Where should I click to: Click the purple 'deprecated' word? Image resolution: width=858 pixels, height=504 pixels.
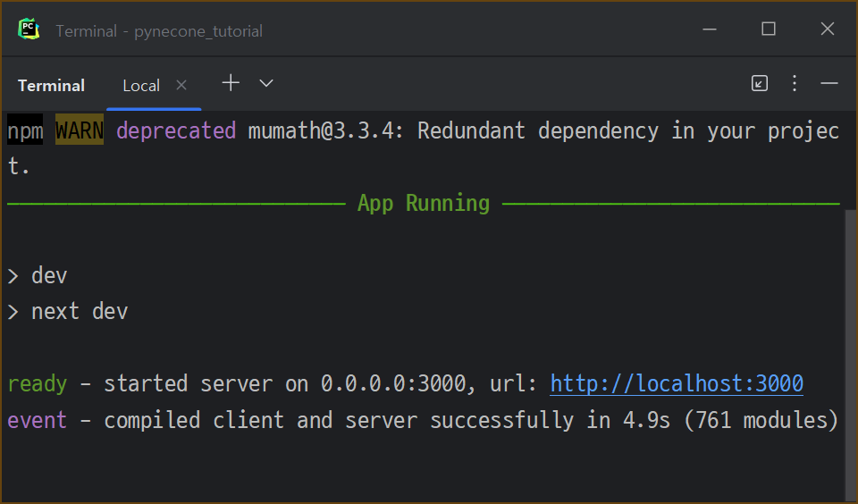pyautogui.click(x=176, y=130)
